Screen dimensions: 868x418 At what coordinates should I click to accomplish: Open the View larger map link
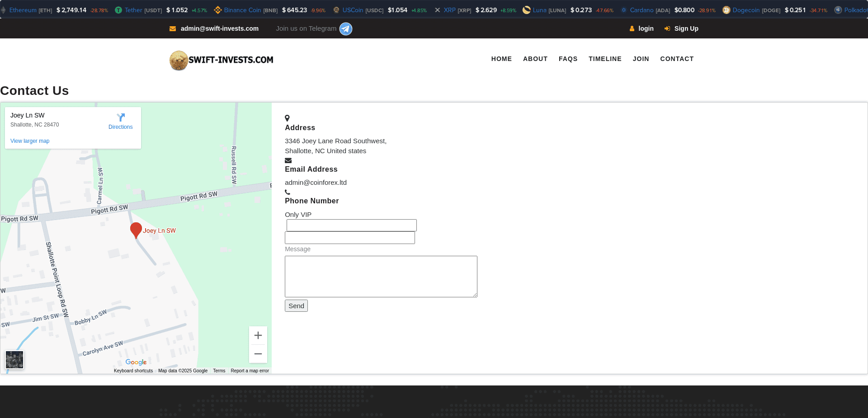tap(30, 141)
